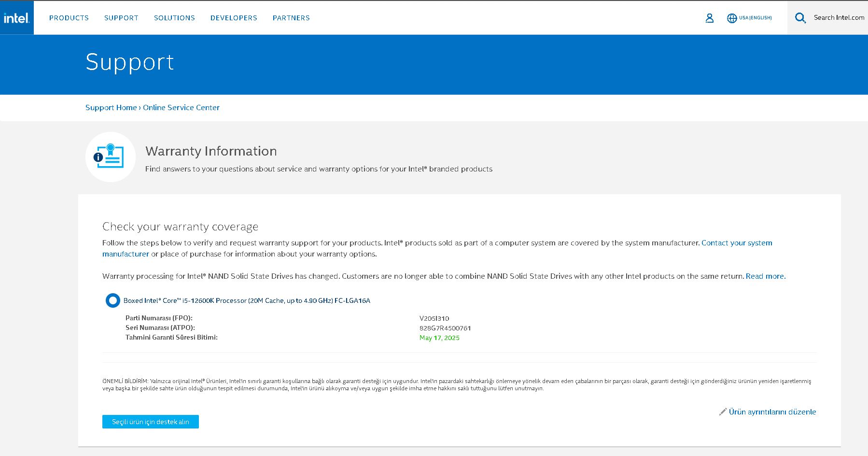The width and height of the screenshot is (868, 456).
Task: Open the user account icon
Action: [x=709, y=18]
